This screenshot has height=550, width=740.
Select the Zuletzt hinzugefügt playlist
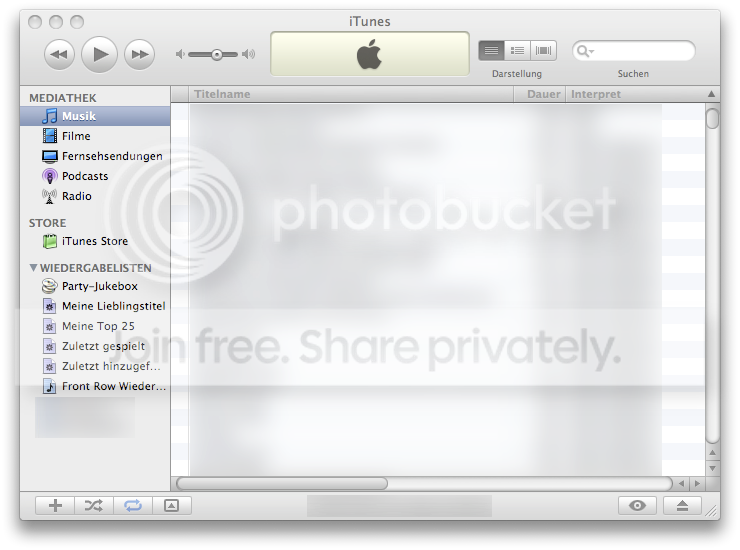point(95,366)
